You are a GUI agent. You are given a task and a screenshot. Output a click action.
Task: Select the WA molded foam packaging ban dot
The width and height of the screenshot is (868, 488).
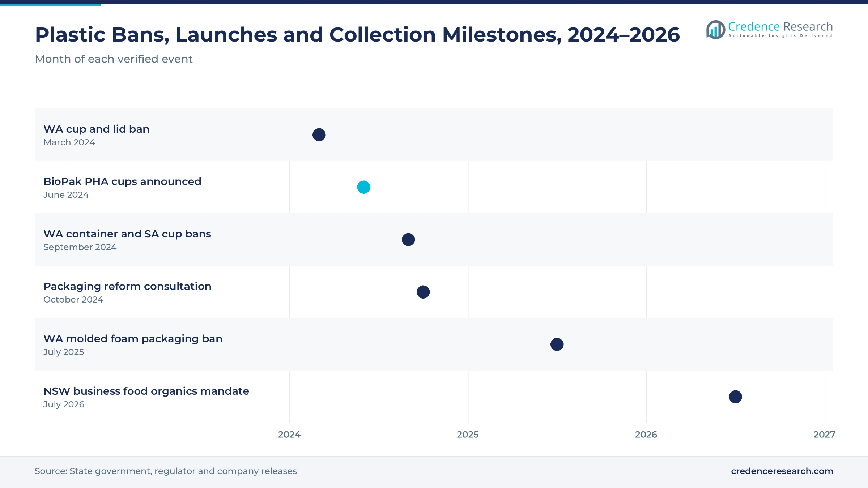(557, 344)
